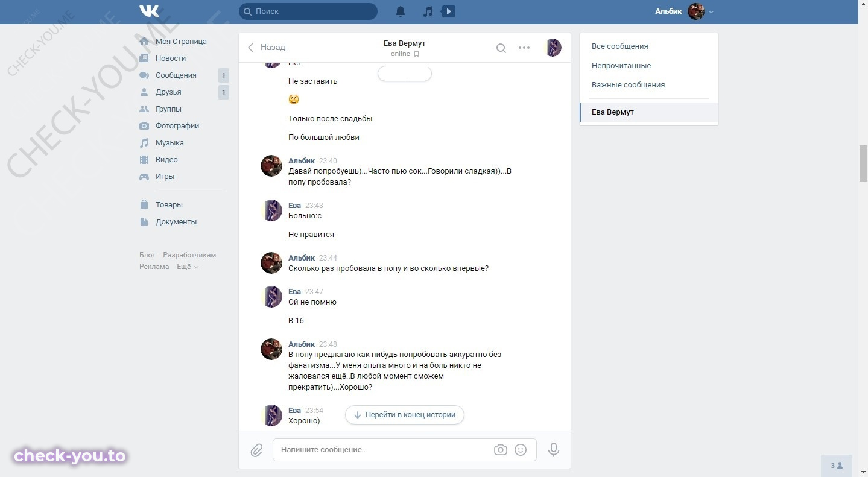The height and width of the screenshot is (477, 868).
Task: Open the online friends counter at bottom right
Action: [x=837, y=466]
